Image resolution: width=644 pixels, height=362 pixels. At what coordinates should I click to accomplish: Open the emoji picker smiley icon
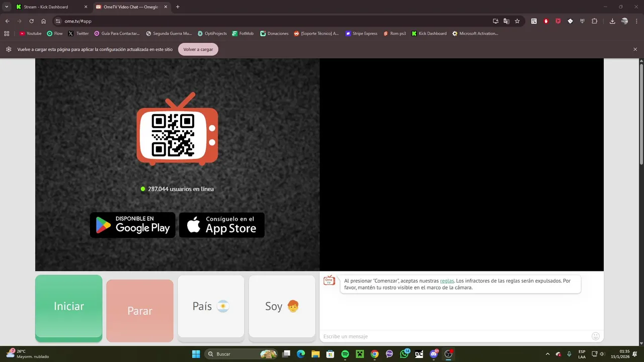[596, 336]
